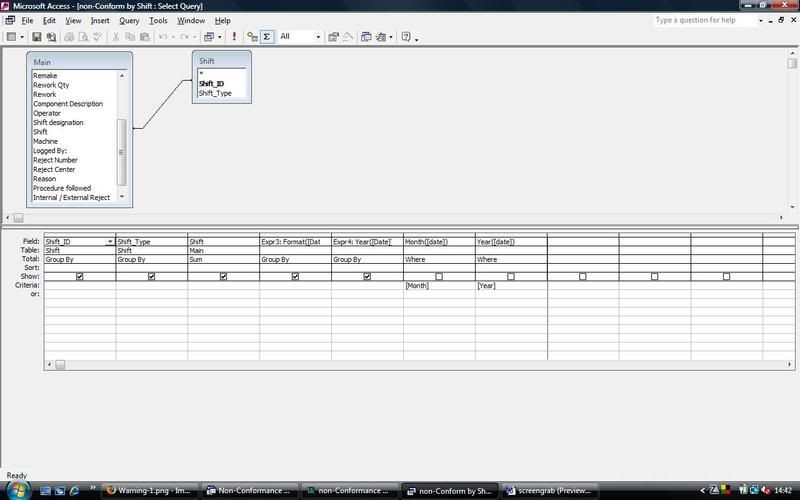The height and width of the screenshot is (500, 800).
Task: Run the query with the red exclamation icon
Action: [x=234, y=37]
